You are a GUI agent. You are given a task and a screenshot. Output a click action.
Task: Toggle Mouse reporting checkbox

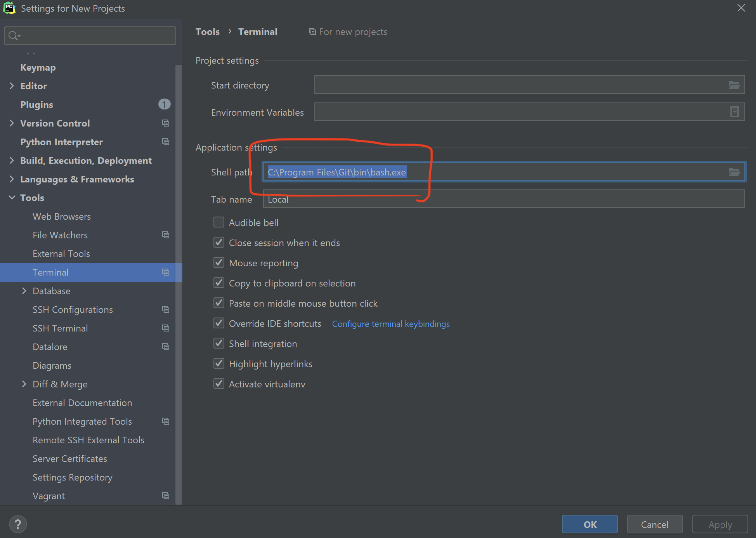219,262
